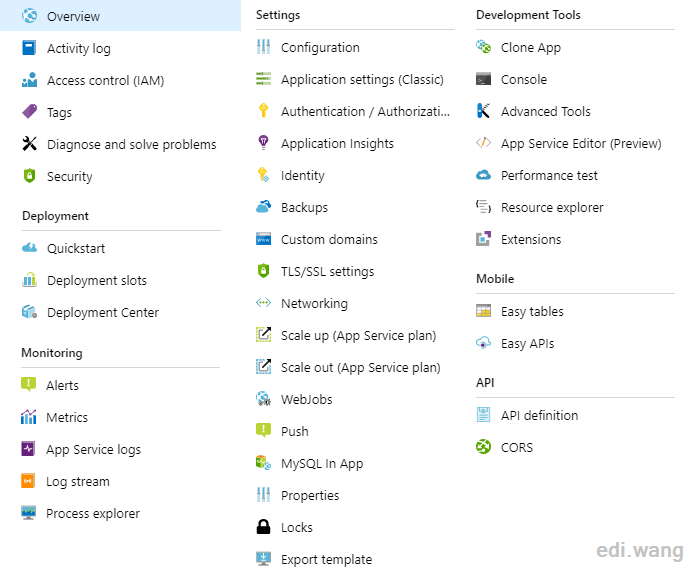Viewport: 700px width, 577px height.
Task: Click the Tags purple tag icon
Action: tap(29, 112)
